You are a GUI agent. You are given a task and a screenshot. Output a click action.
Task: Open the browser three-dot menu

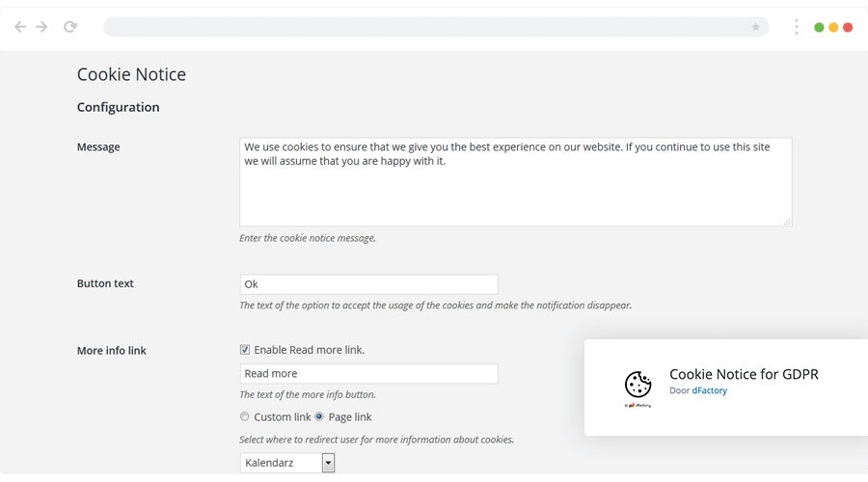pos(797,27)
